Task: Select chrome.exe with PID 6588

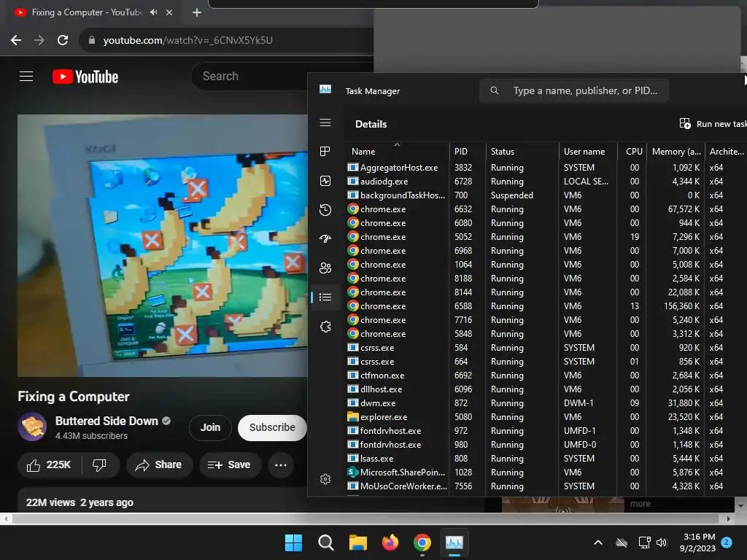Action: point(546,306)
